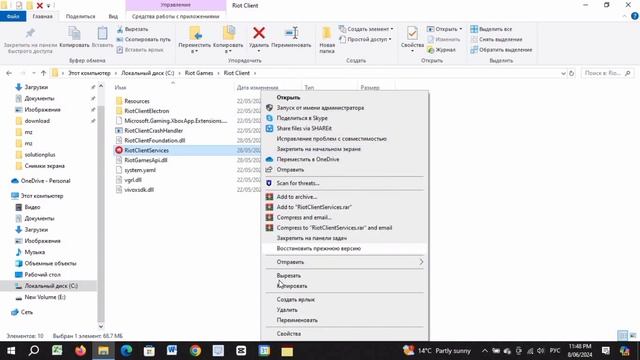
Task: Click the Имя column header
Action: tap(120, 87)
